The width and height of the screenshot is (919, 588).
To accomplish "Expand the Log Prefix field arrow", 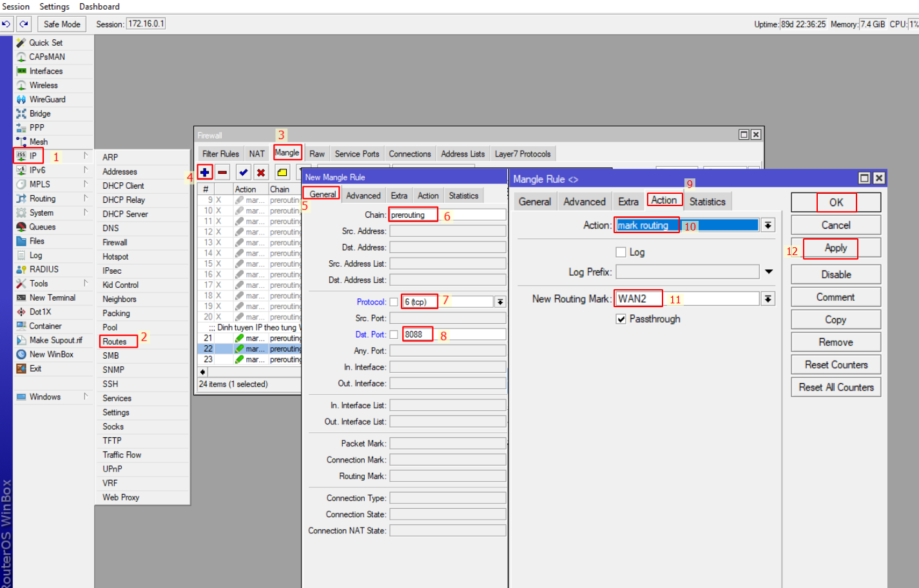I will (x=769, y=272).
